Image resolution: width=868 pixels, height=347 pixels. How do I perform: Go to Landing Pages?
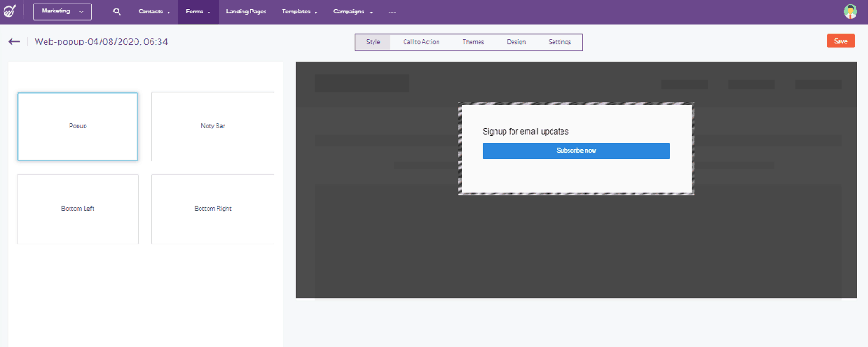[246, 12]
